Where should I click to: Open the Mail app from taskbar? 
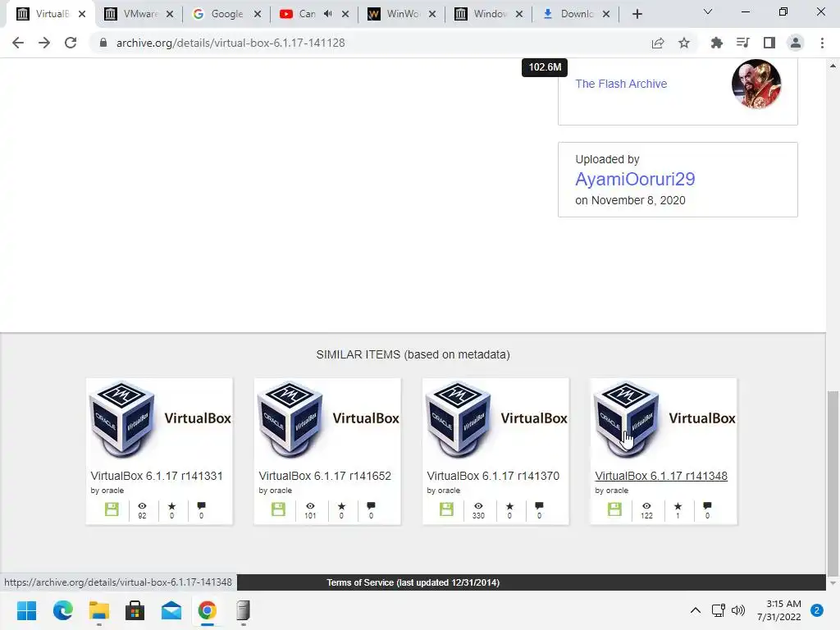coord(171,610)
